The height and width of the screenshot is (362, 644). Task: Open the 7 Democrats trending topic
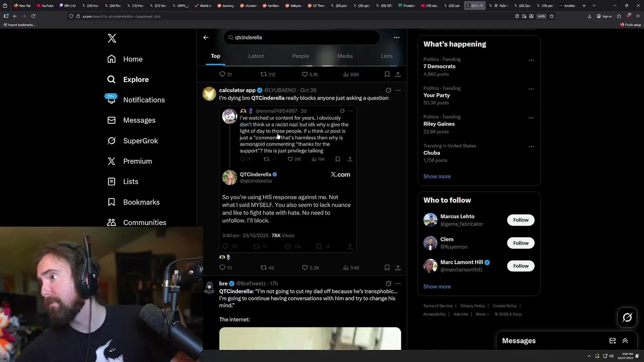click(x=439, y=66)
